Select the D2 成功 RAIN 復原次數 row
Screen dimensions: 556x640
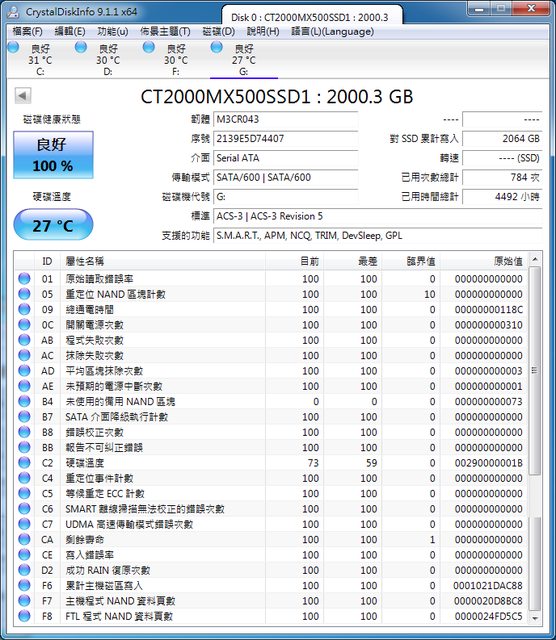point(271,570)
